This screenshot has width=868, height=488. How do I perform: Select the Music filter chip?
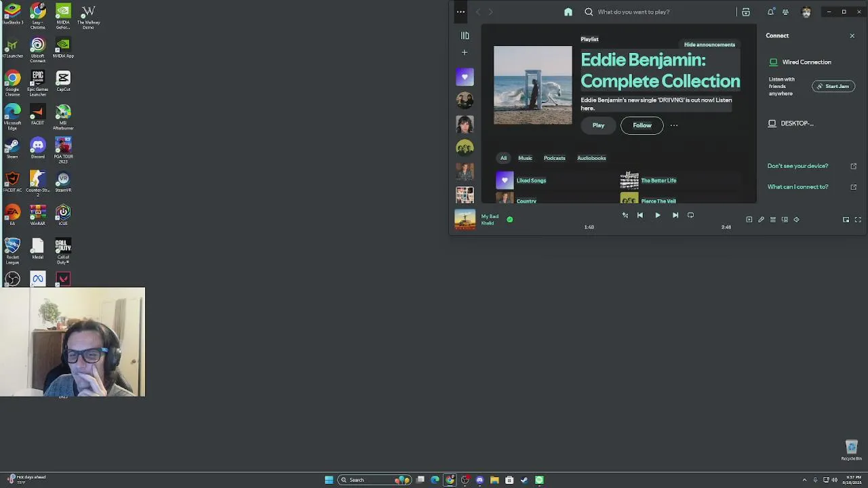point(526,158)
